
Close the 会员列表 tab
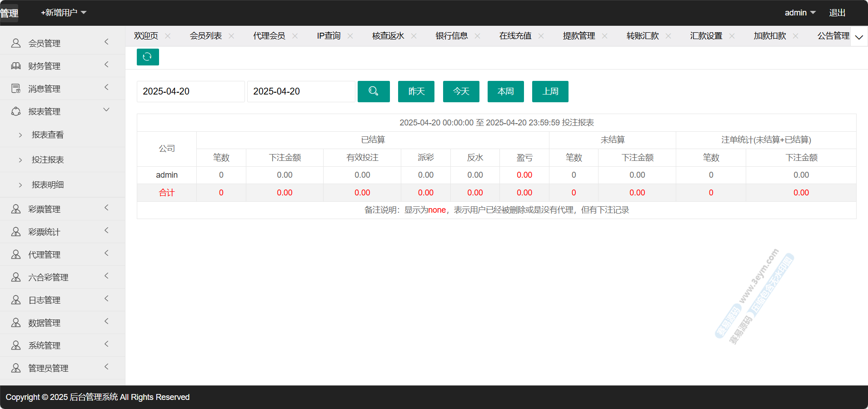click(x=231, y=36)
